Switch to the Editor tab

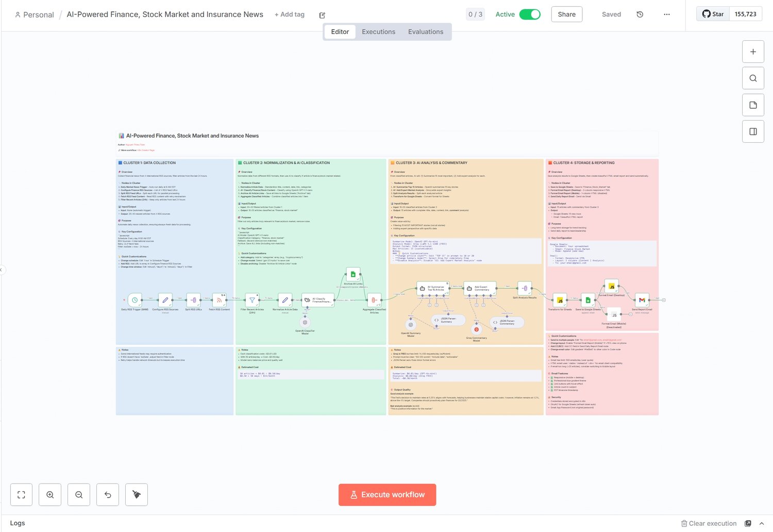coord(340,32)
